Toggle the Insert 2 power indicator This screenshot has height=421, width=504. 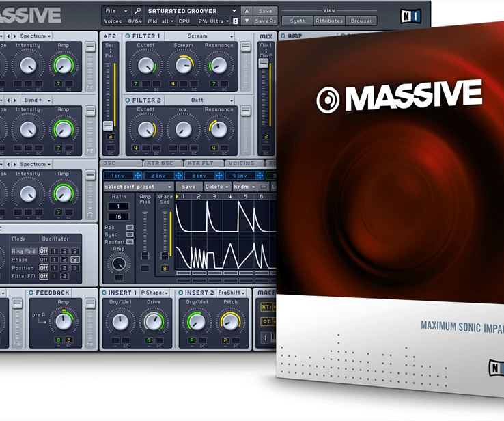pos(181,293)
